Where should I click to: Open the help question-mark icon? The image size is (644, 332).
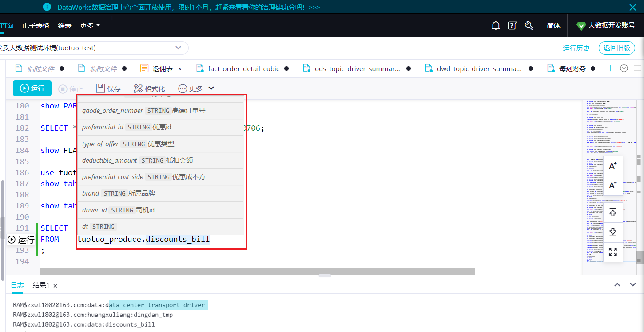(512, 26)
